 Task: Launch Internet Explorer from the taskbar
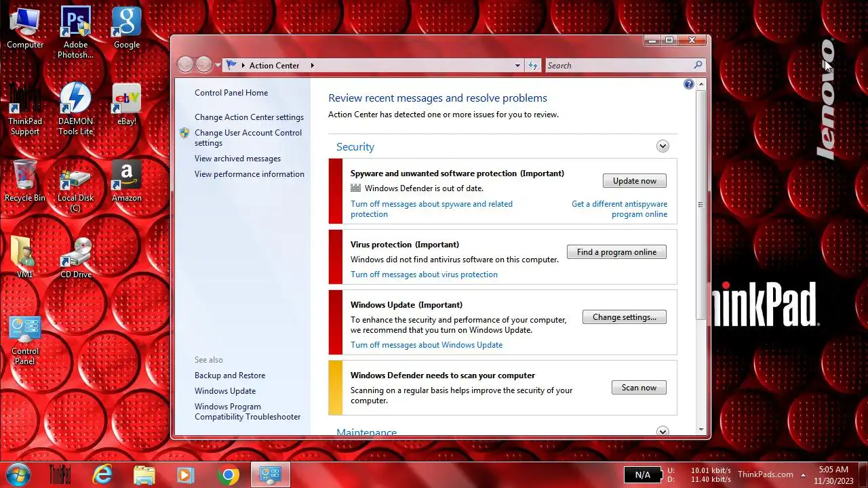click(102, 474)
